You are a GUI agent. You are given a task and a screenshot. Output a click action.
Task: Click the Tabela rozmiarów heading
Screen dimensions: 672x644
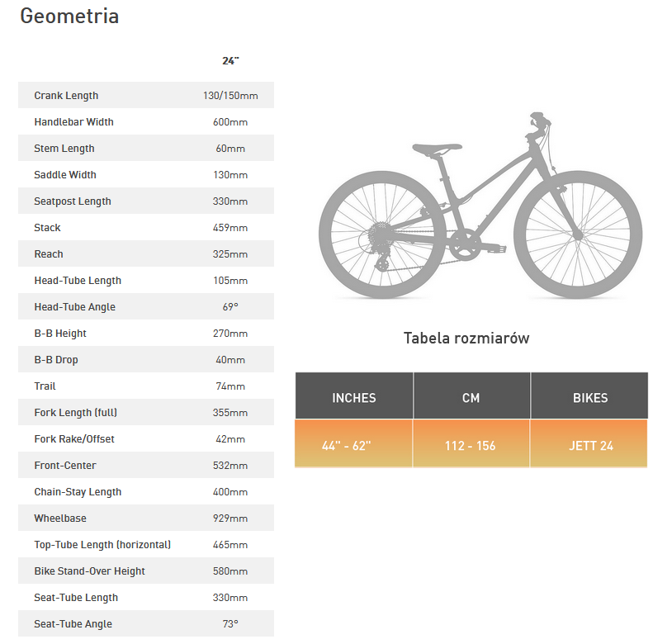[x=466, y=338]
